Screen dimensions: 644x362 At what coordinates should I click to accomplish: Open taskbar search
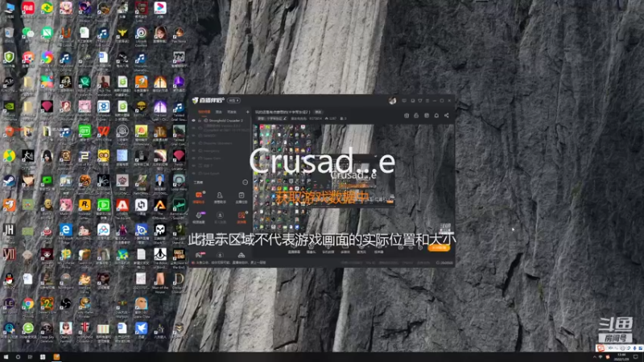(18, 357)
